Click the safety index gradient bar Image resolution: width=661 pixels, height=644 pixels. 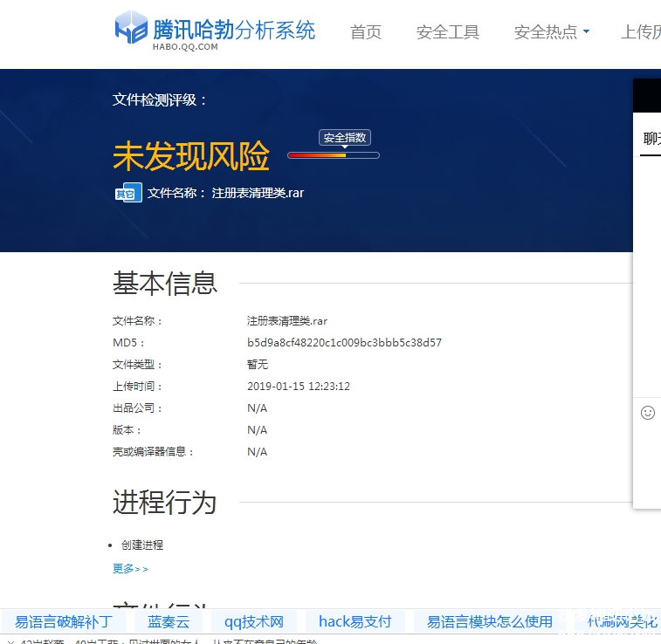click(334, 155)
